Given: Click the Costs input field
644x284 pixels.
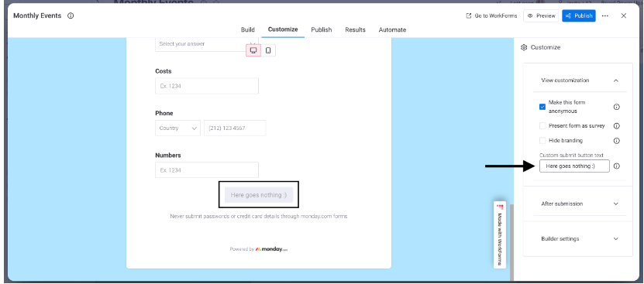Looking at the screenshot, I should [x=207, y=86].
